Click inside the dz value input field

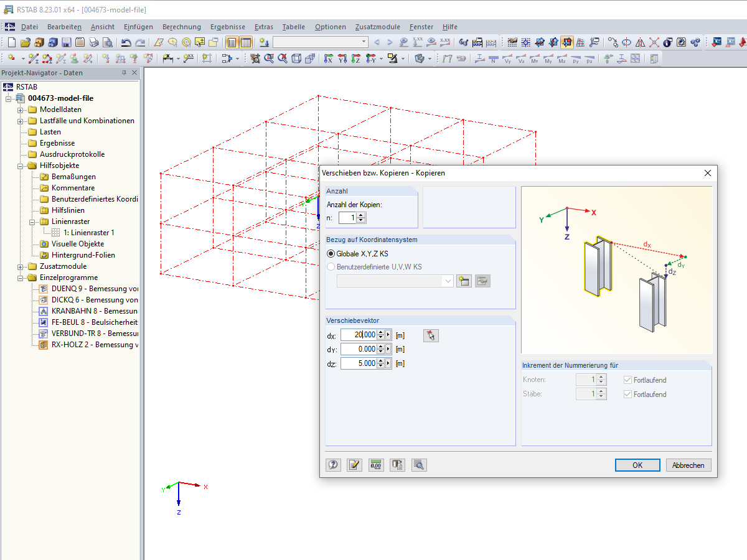tap(359, 363)
